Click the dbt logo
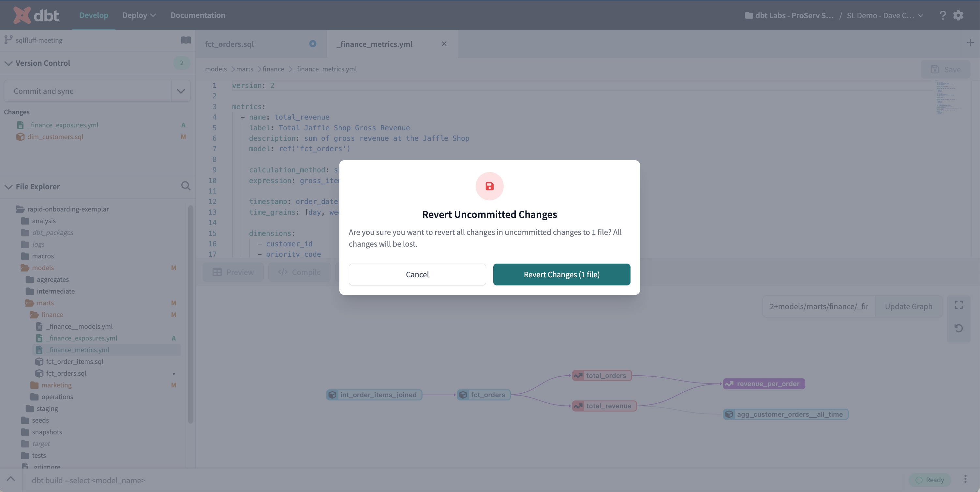Image resolution: width=980 pixels, height=492 pixels. [x=37, y=15]
